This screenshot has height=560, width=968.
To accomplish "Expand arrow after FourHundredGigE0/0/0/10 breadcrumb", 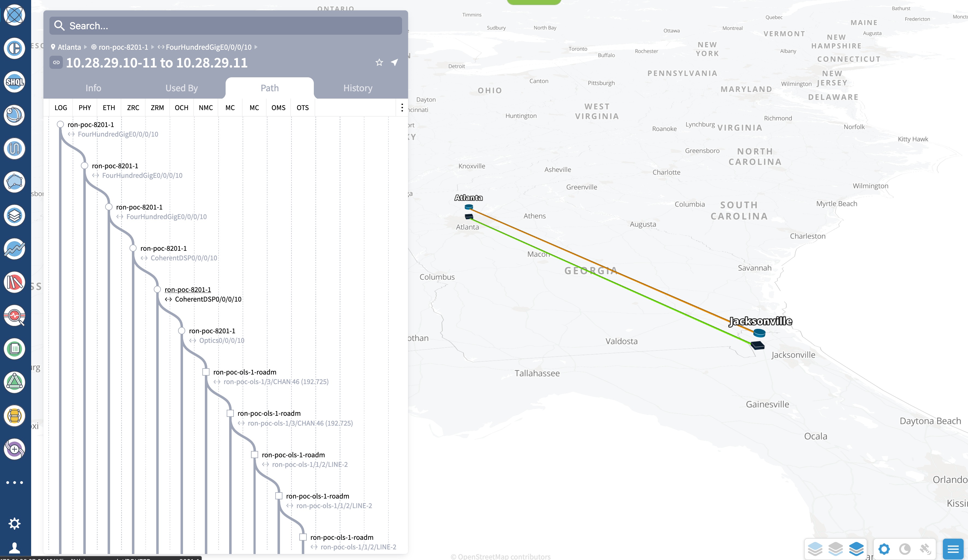I will (x=256, y=47).
